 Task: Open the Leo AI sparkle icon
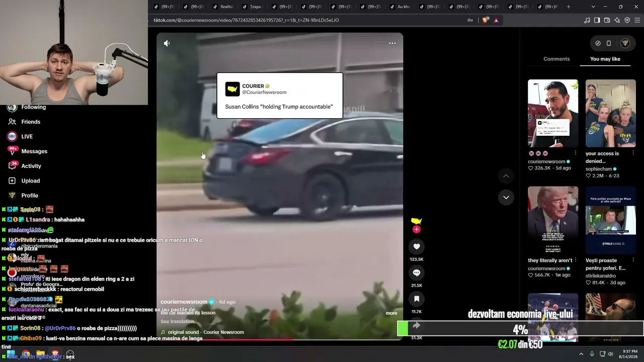point(617,20)
